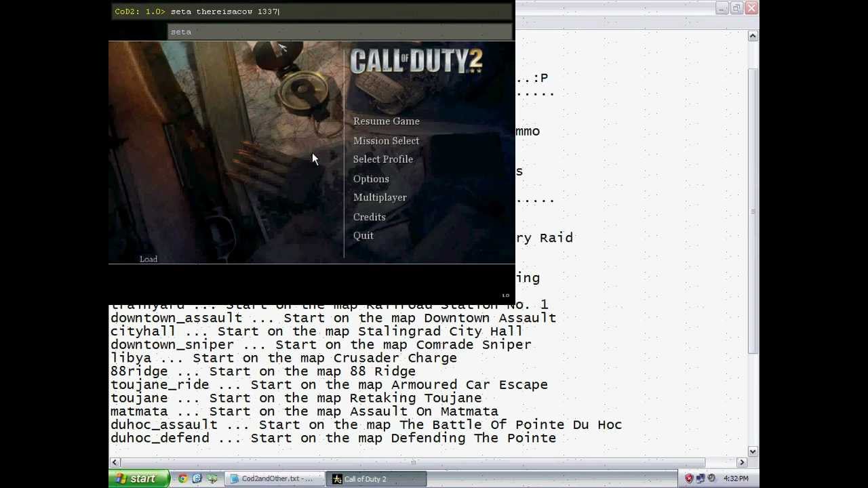Click the 'toujane ...' Retaking Toujane line
The width and height of the screenshot is (868, 488).
(296, 398)
